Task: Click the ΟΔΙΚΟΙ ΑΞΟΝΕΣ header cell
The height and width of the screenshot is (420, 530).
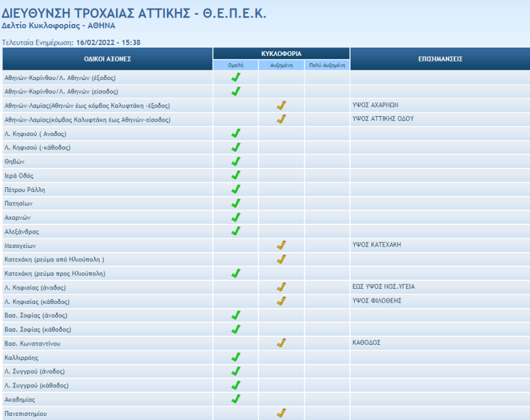Action: tap(107, 59)
